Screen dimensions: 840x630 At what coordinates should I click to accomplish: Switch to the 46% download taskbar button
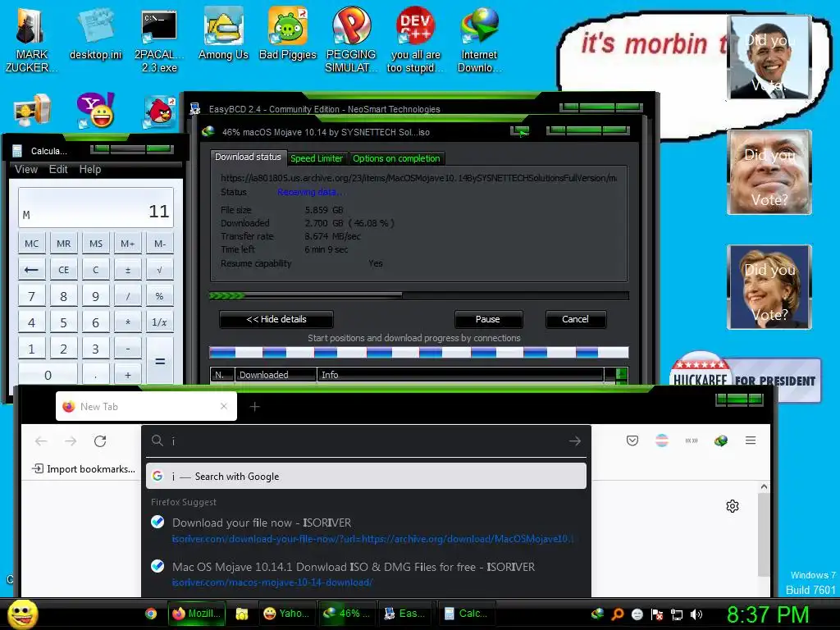pos(345,614)
